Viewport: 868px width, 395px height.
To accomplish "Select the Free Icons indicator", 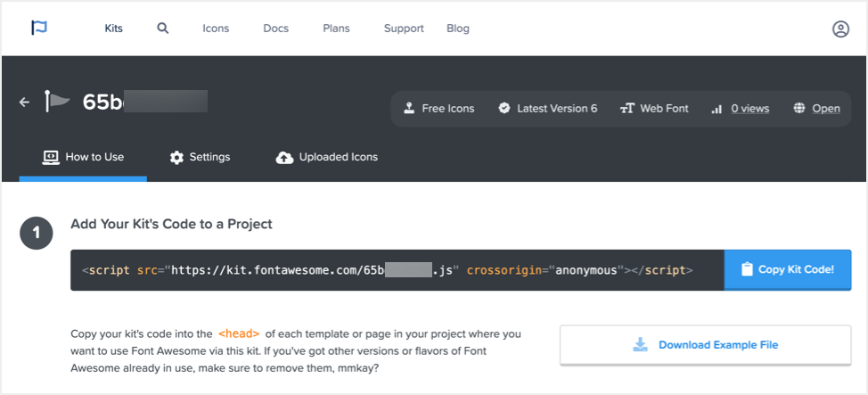I will 438,109.
